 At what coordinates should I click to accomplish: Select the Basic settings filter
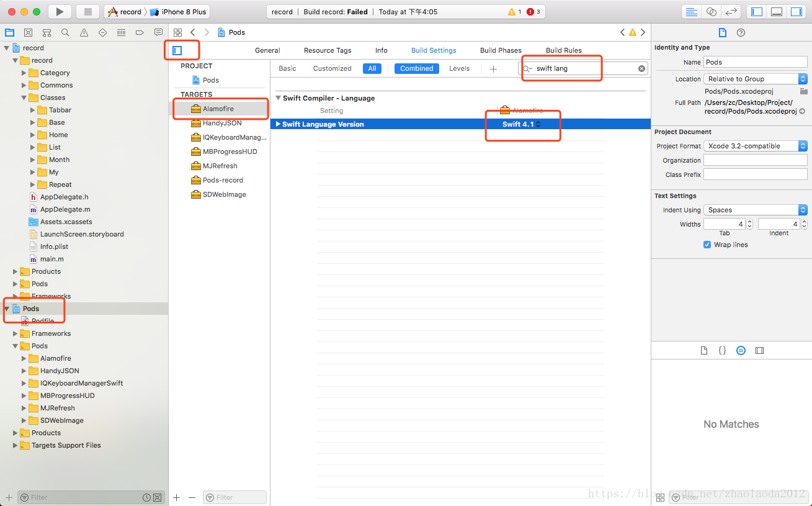[x=287, y=68]
